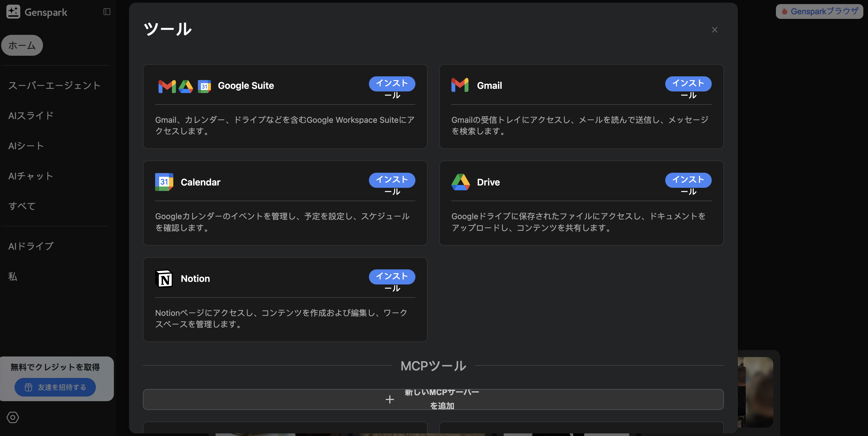The width and height of the screenshot is (868, 436).
Task: Click the Google Drive card icon
Action: click(x=460, y=182)
